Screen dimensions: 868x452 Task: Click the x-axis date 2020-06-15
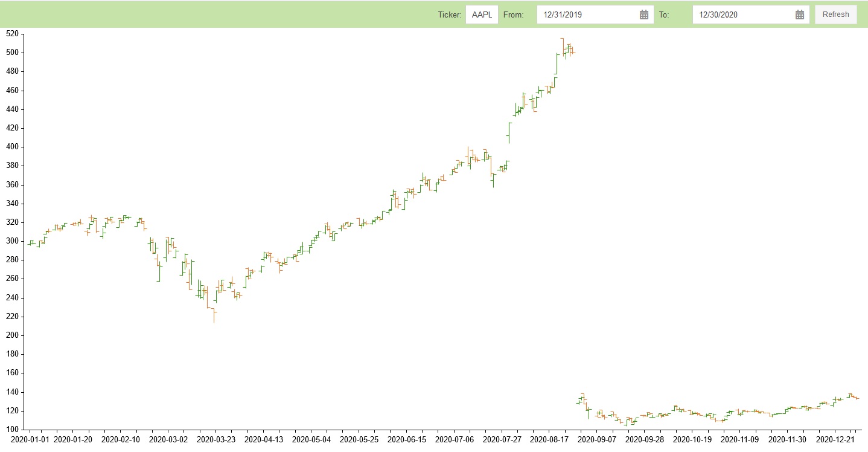[x=407, y=439]
